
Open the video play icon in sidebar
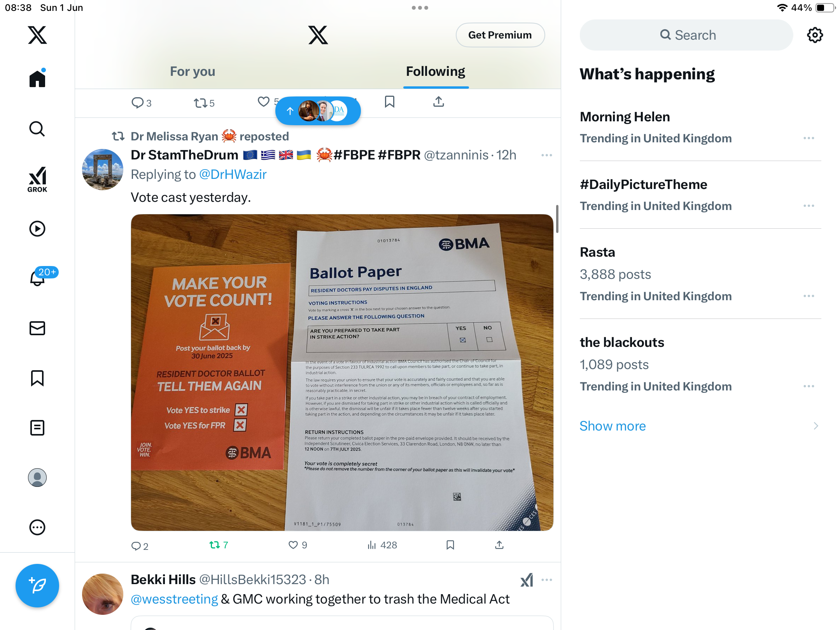point(37,229)
